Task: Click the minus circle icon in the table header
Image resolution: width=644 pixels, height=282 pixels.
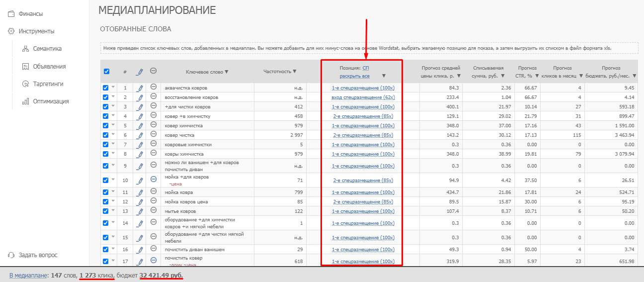Action: pyautogui.click(x=154, y=72)
